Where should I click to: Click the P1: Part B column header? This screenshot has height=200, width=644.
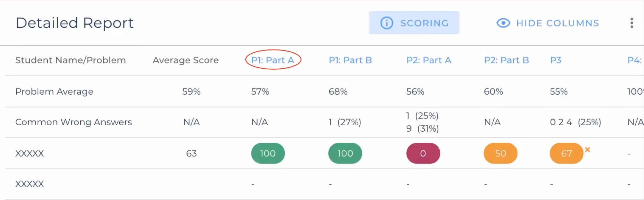pos(350,60)
